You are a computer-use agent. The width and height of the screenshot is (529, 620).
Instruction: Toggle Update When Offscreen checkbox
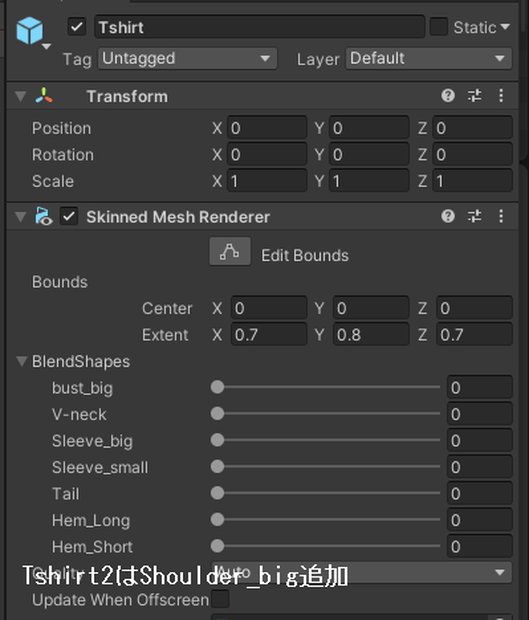[220, 599]
